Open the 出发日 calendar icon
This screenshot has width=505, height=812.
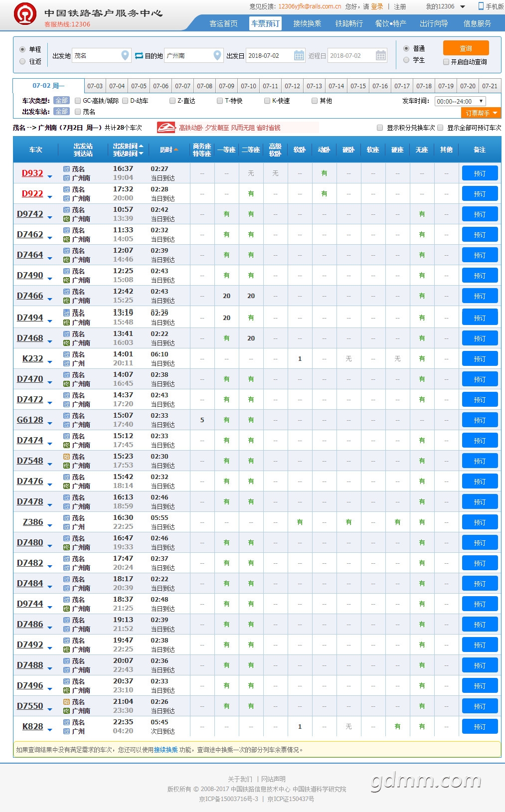tap(299, 55)
